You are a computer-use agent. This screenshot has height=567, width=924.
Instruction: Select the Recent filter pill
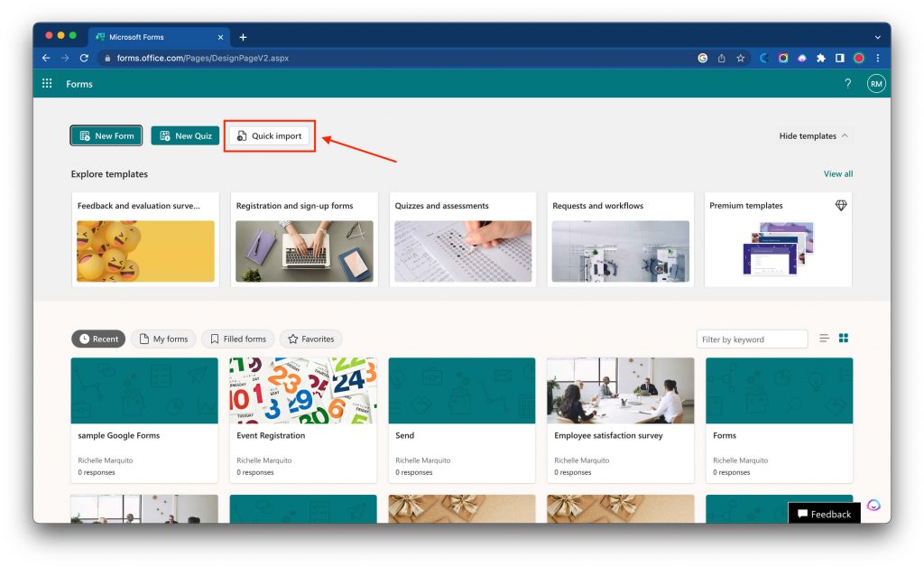(x=97, y=338)
